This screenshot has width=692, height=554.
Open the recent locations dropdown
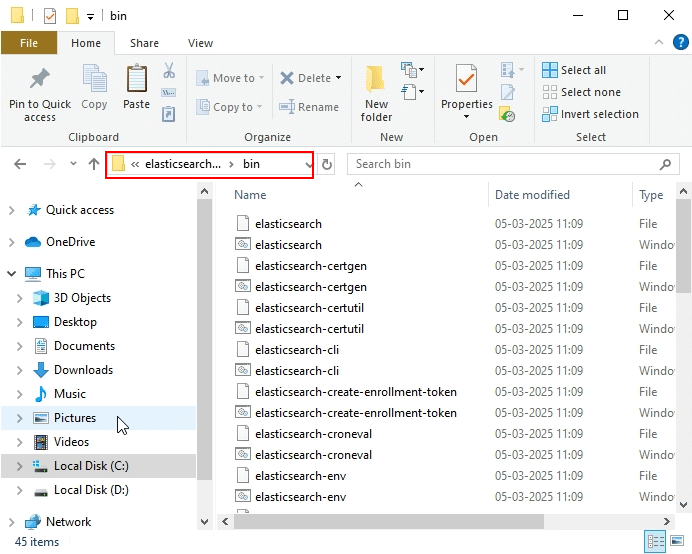point(73,164)
